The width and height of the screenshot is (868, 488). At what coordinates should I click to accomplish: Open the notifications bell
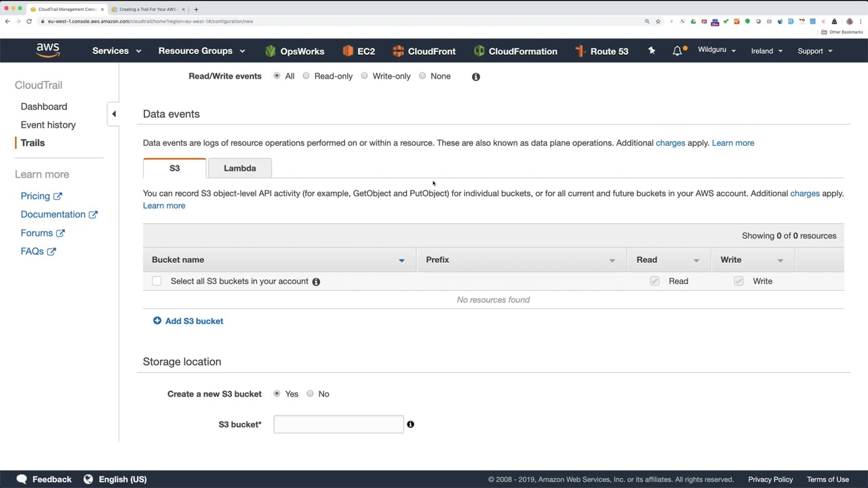677,51
